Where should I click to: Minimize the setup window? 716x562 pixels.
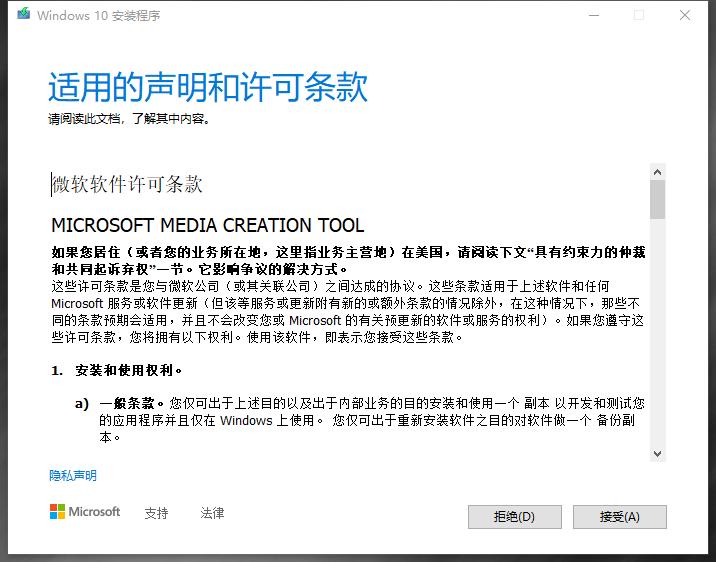point(594,15)
